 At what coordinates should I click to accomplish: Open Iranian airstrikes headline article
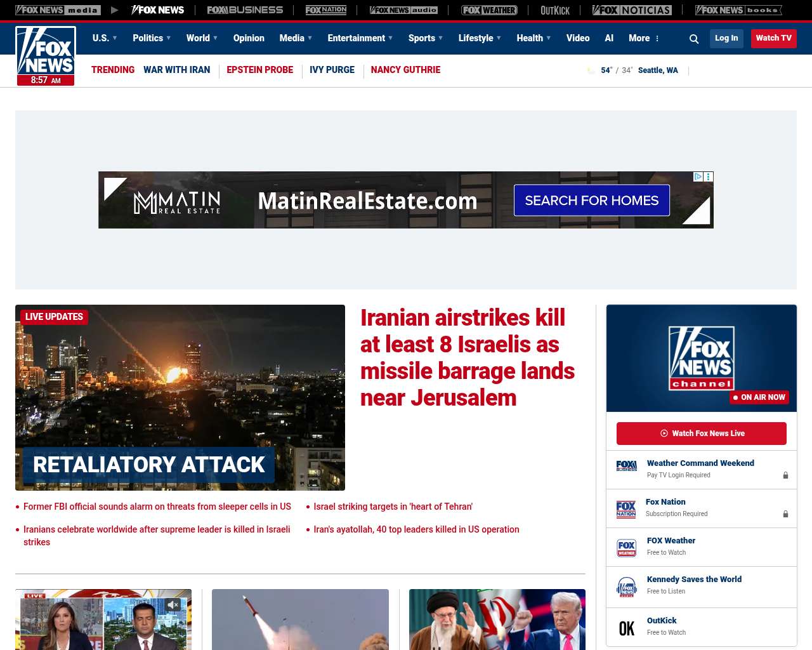(468, 358)
